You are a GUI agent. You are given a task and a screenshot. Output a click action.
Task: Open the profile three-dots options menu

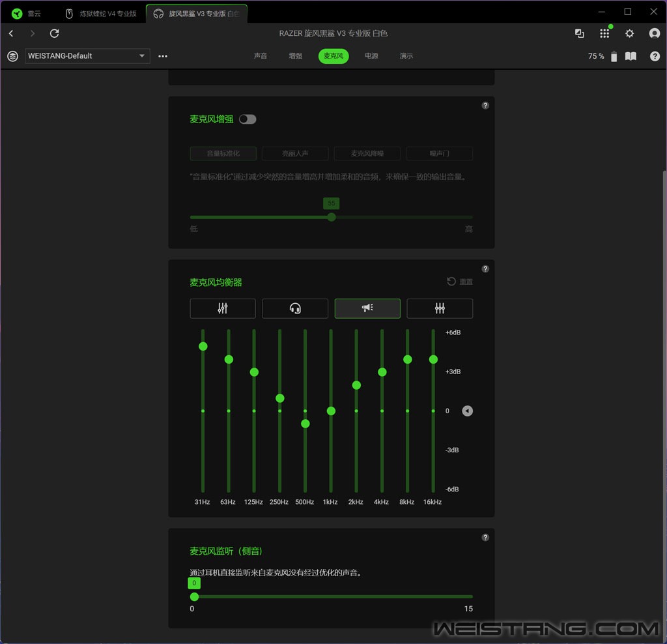click(163, 56)
